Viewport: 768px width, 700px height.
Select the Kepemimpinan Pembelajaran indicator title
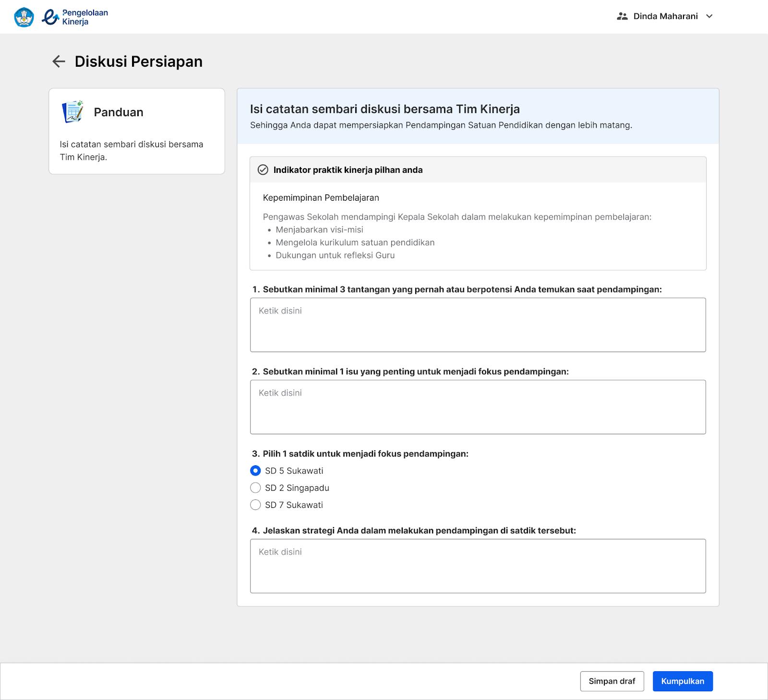click(x=321, y=198)
